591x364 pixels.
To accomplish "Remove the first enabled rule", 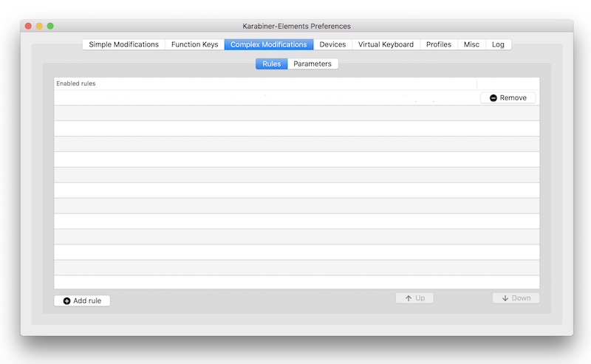I will [508, 97].
